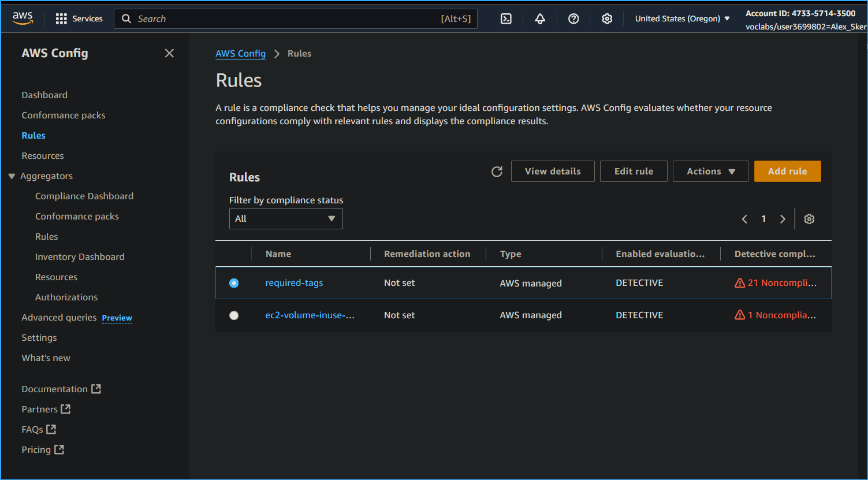The image size is (868, 480).
Task: View notifications via the bell icon
Action: pos(539,18)
